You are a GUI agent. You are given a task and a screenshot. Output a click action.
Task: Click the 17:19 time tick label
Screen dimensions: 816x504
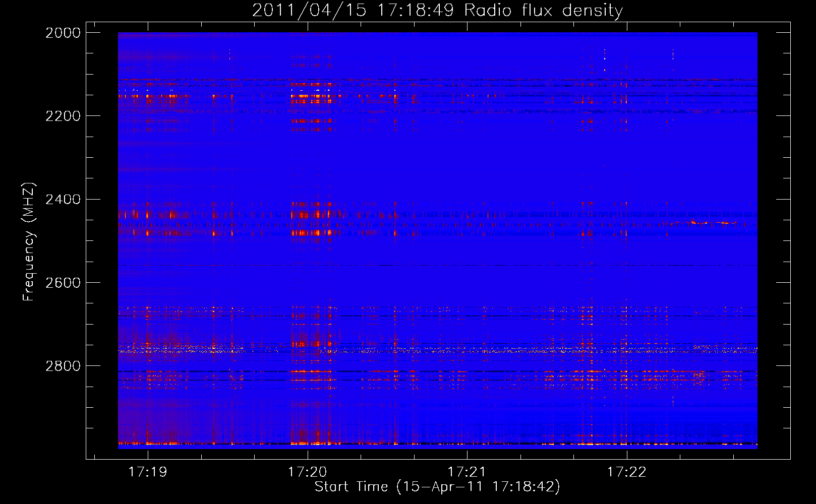click(x=148, y=472)
